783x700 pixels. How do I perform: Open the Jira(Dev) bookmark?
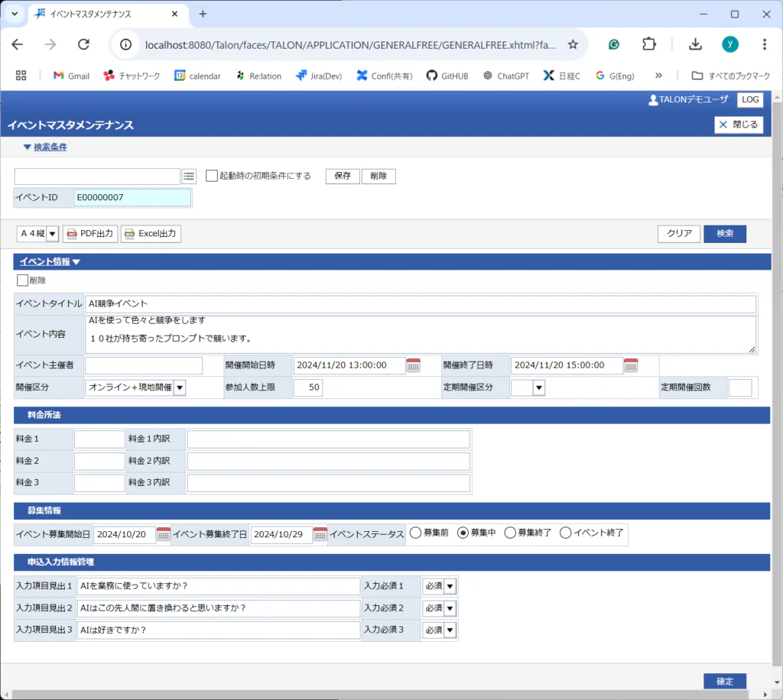pyautogui.click(x=319, y=76)
